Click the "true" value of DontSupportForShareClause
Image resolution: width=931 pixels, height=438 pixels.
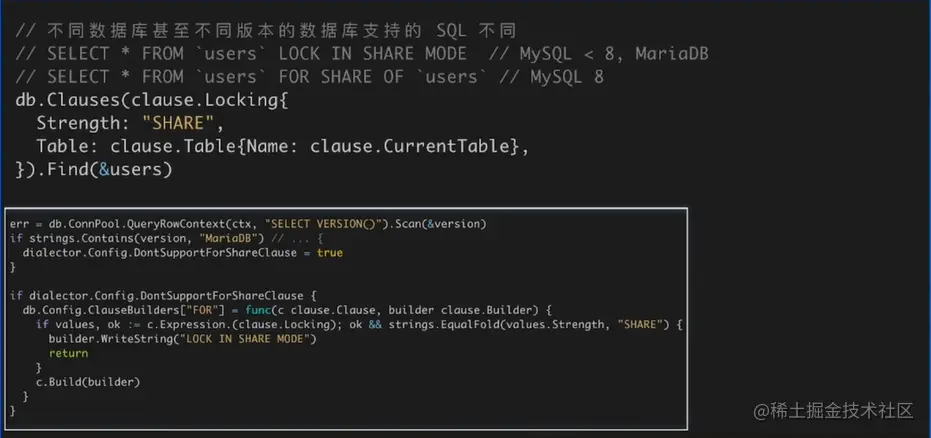tap(330, 253)
